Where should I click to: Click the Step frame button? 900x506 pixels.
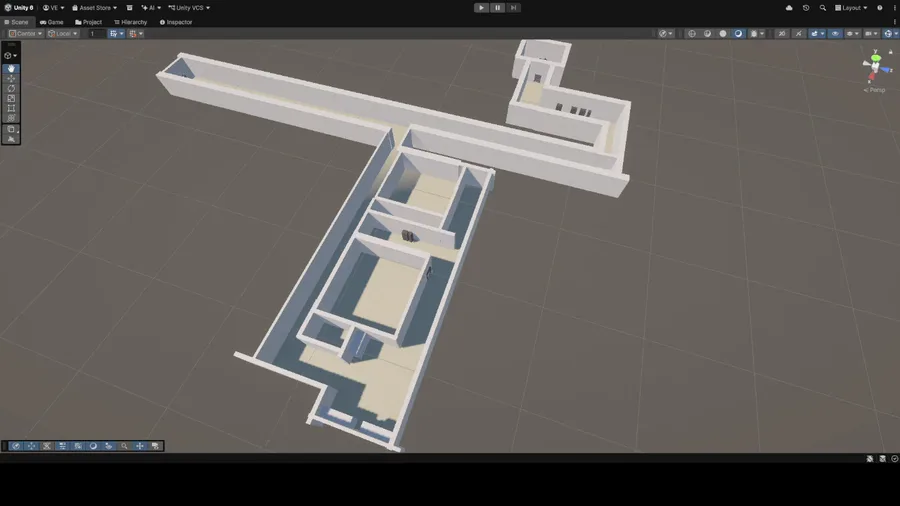513,7
